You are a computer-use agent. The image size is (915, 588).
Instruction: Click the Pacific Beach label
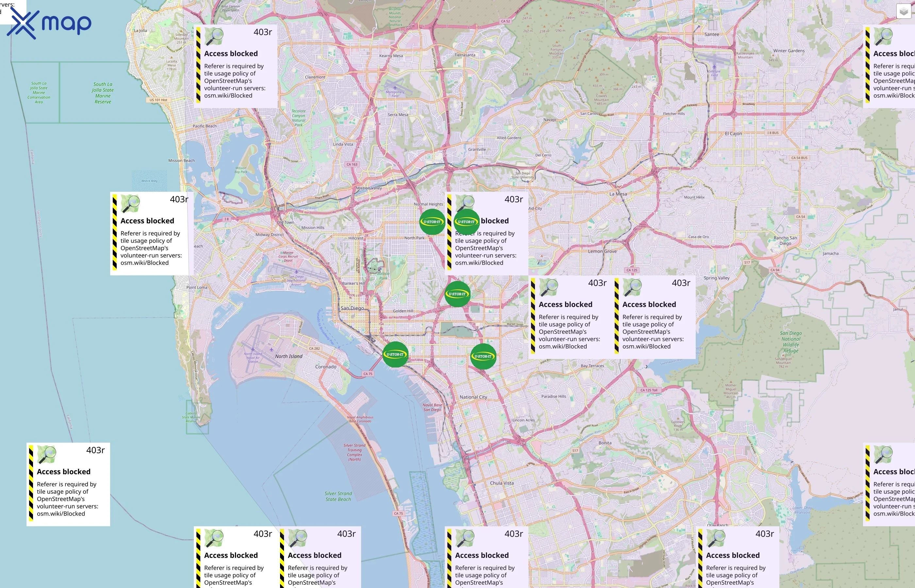pos(204,126)
